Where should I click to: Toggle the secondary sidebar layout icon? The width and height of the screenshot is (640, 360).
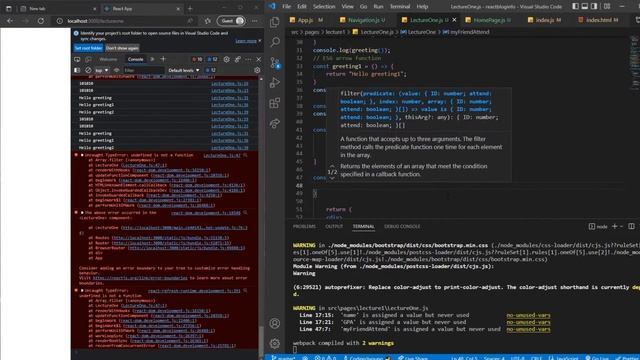(x=594, y=6)
